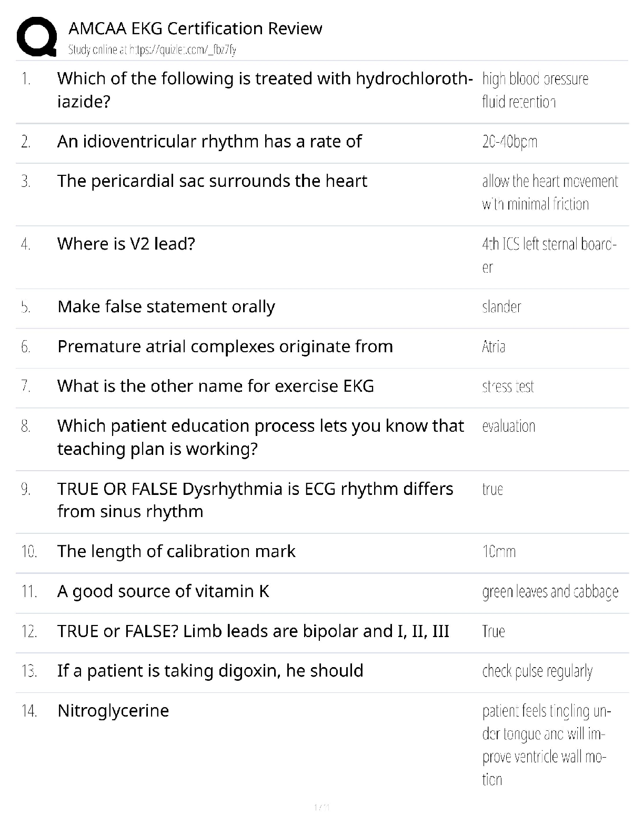Select 'Premature atrial complexes originate from'
This screenshot has width=644, height=834.
point(225,346)
